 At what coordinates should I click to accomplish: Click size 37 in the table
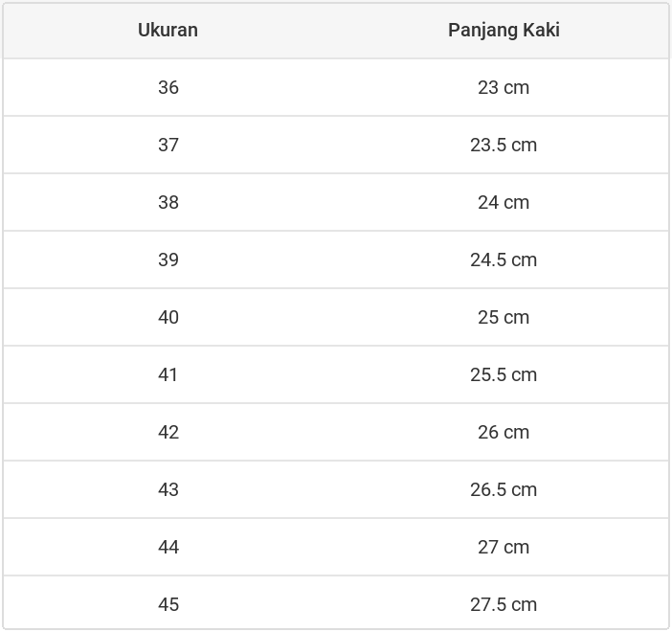point(168,145)
